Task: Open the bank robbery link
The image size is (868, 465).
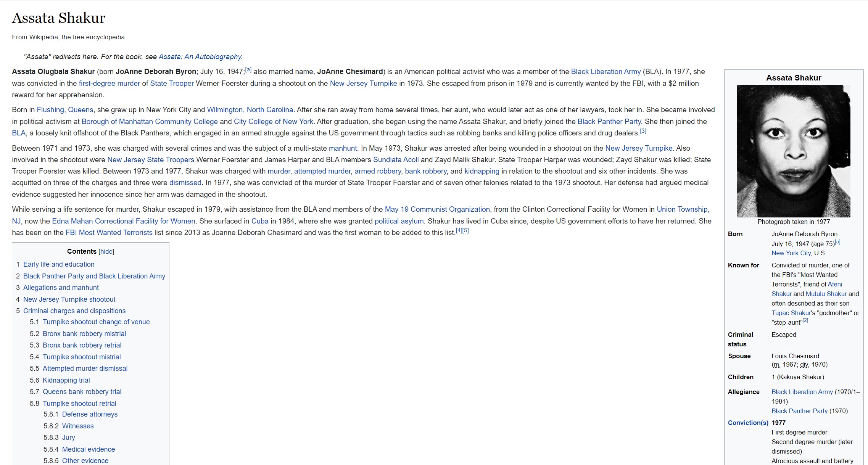Action: pyautogui.click(x=426, y=171)
